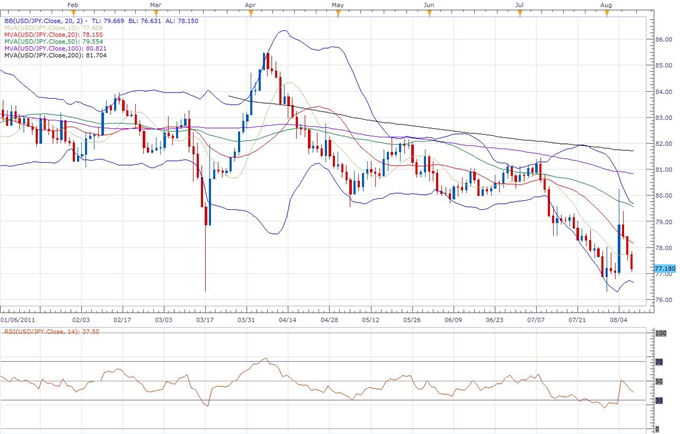Viewport: 680px width, 434px height.
Task: Click the 03/03 date label
Action: [x=163, y=320]
